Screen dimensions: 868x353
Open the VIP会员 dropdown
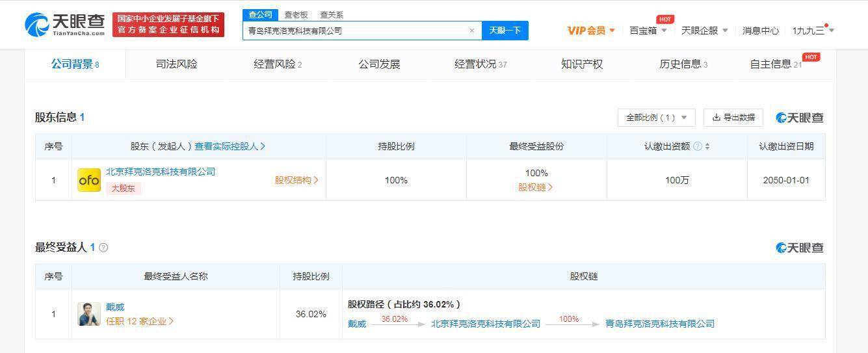(591, 31)
